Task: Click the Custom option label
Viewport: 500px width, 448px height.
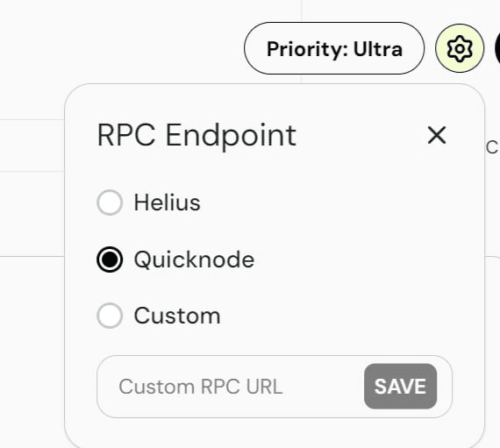Action: click(x=177, y=316)
